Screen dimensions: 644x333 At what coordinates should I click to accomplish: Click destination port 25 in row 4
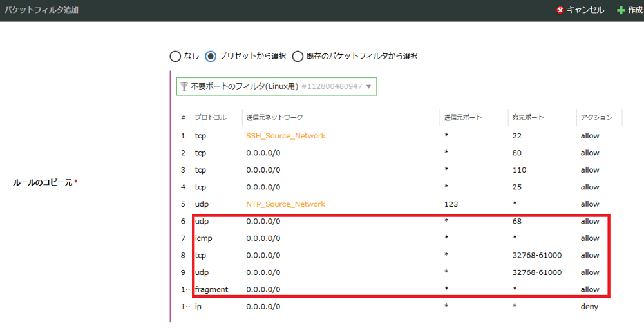coord(516,187)
